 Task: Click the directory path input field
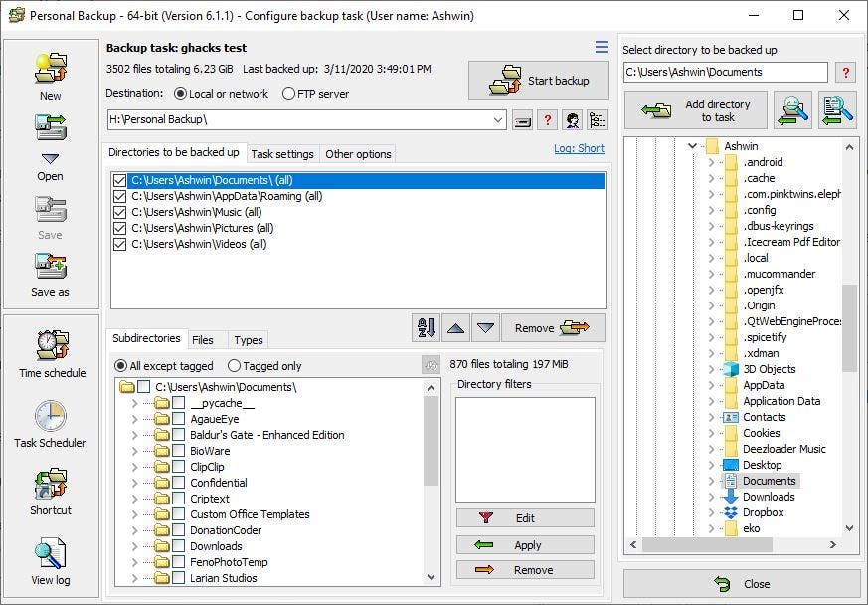coord(726,72)
